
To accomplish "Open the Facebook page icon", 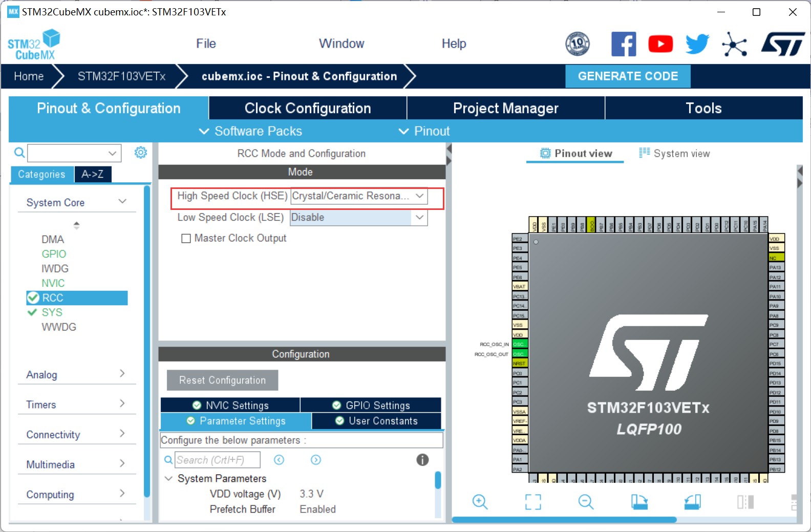I will click(x=624, y=44).
